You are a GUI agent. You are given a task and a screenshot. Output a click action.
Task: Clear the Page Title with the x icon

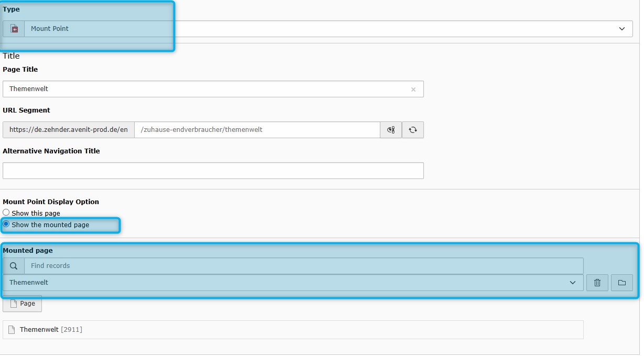[x=413, y=89]
